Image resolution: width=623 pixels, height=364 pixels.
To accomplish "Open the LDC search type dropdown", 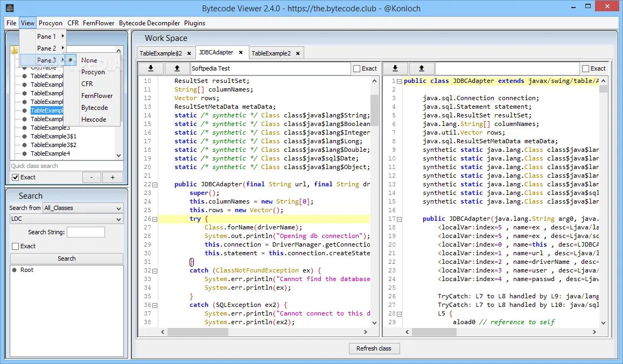I will point(67,219).
